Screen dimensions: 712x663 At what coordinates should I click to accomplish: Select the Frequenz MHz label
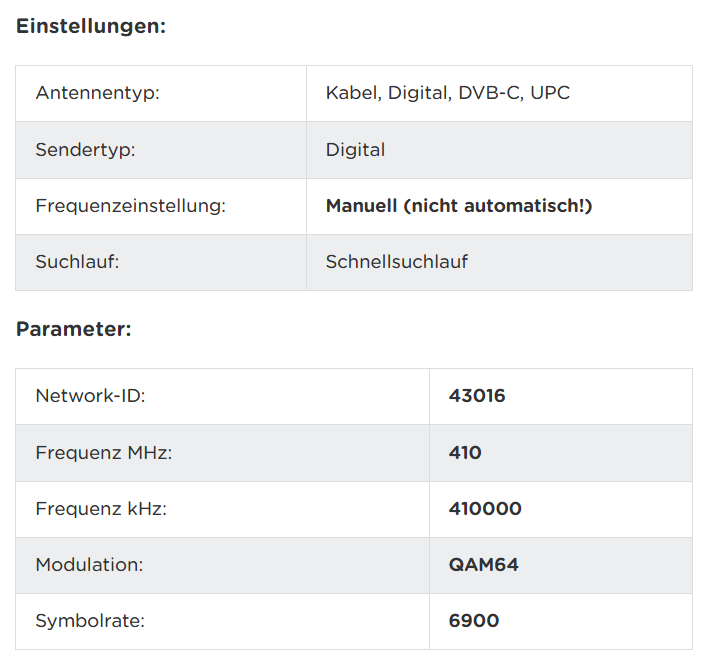click(x=104, y=453)
